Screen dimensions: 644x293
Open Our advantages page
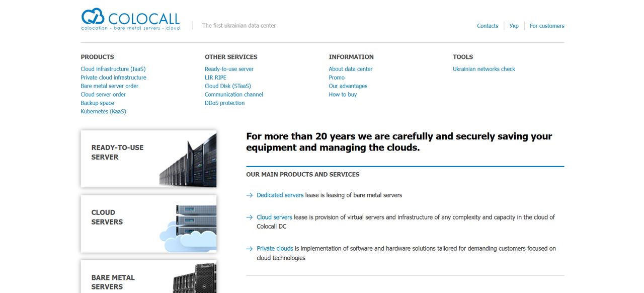pyautogui.click(x=348, y=86)
